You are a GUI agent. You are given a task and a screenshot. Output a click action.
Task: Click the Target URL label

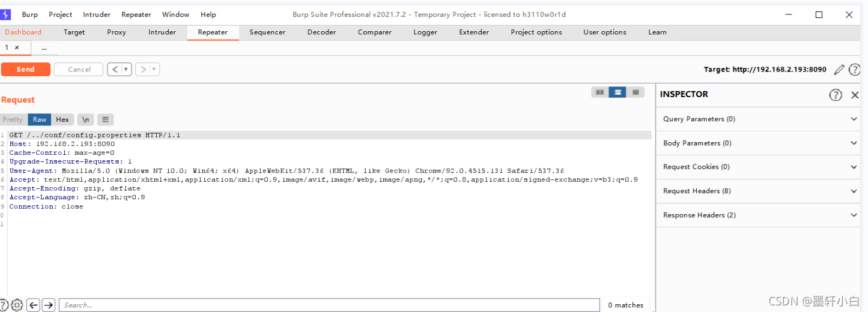coord(765,70)
